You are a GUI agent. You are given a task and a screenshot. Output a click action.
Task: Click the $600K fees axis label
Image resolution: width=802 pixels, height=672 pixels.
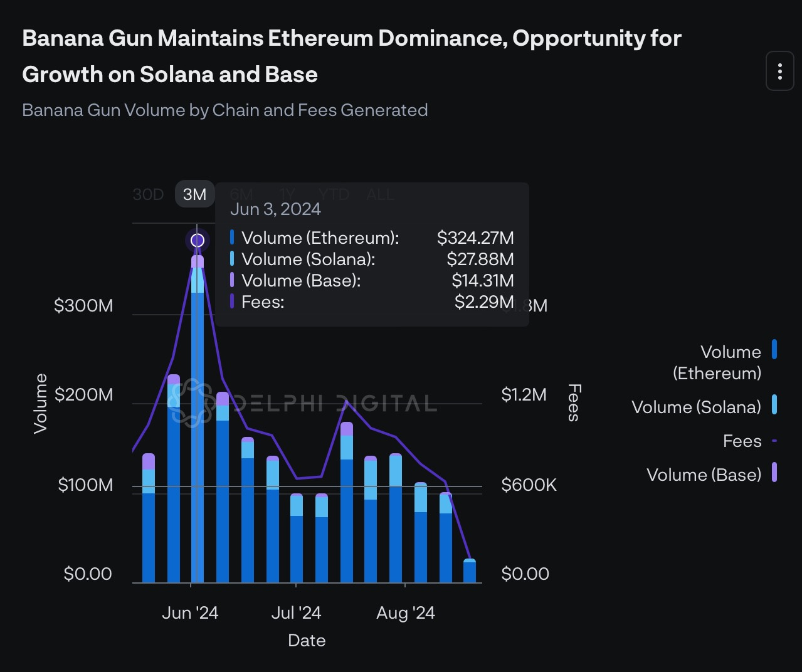[529, 485]
